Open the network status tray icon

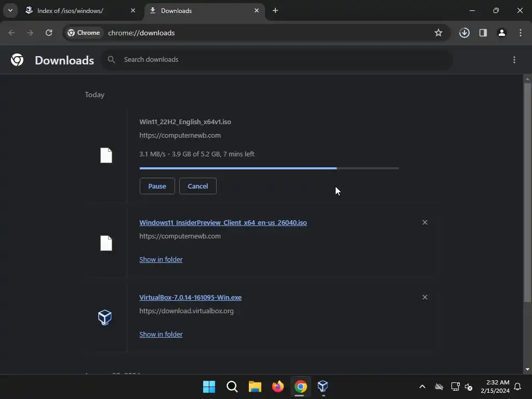[x=455, y=387]
